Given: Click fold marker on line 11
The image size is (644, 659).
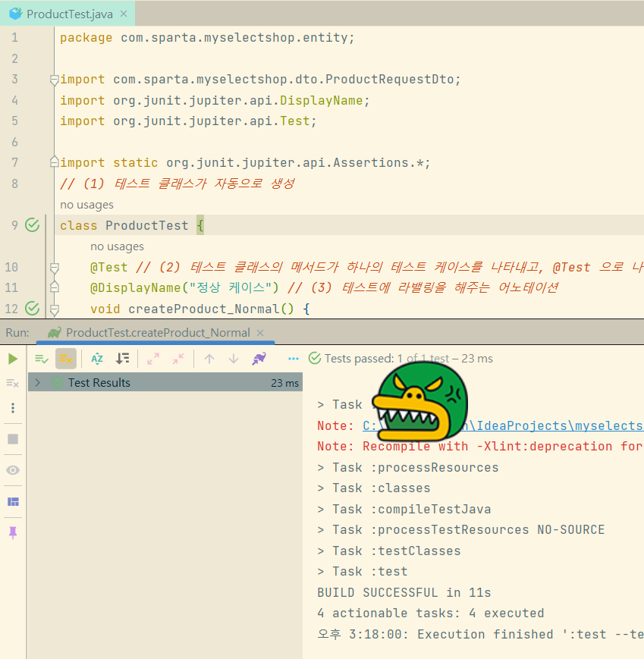Looking at the screenshot, I should pos(54,287).
